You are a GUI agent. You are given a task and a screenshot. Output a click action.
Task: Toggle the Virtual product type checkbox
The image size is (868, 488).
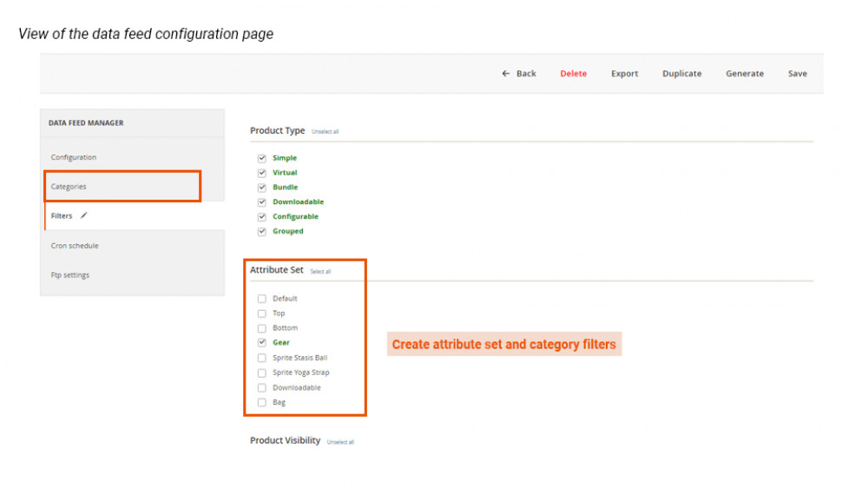pos(262,173)
